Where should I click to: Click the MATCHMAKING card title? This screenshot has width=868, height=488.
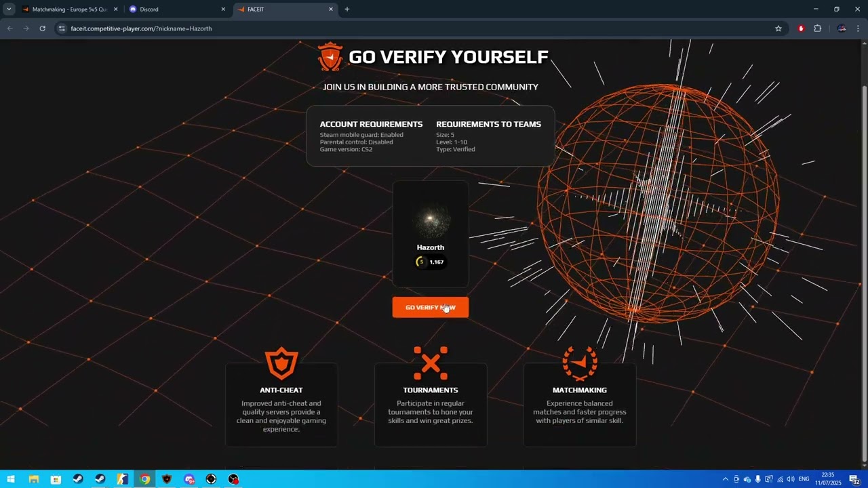tap(580, 390)
